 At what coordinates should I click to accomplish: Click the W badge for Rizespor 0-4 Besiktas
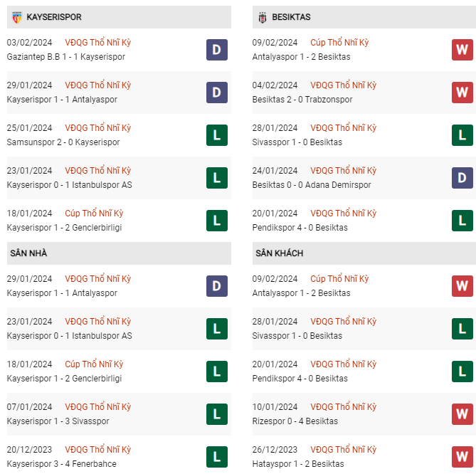pos(462,414)
